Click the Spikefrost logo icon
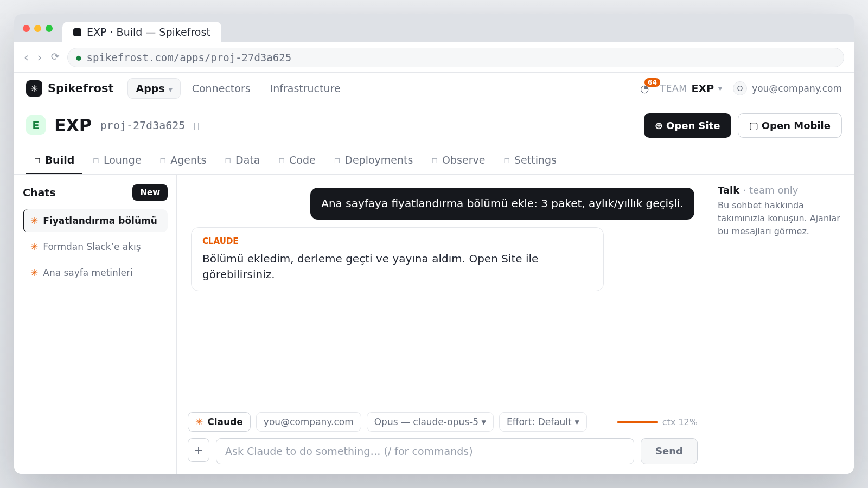 [34, 88]
